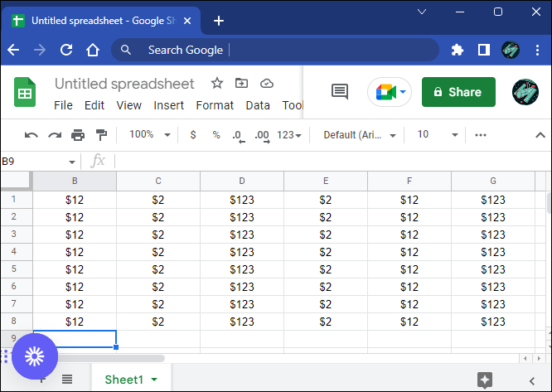552x392 pixels.
Task: Select cell G3 containing $123
Action: (x=493, y=235)
